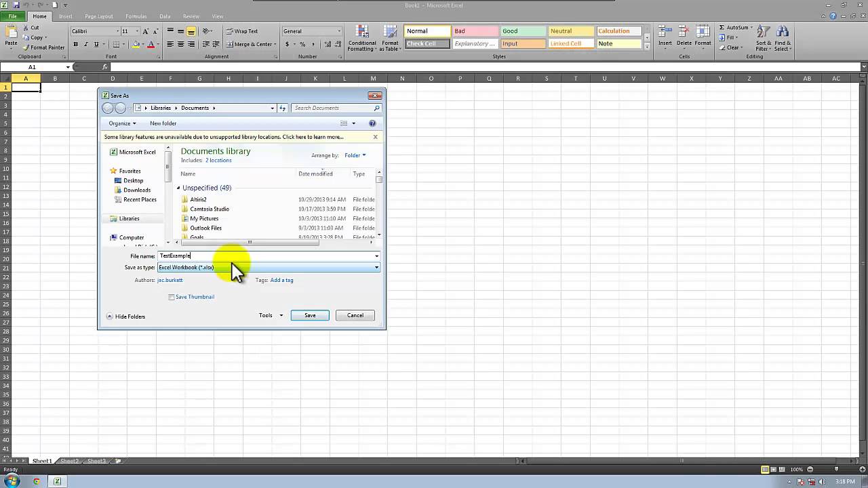Open Conditional Formatting in the ribbon

[362, 39]
